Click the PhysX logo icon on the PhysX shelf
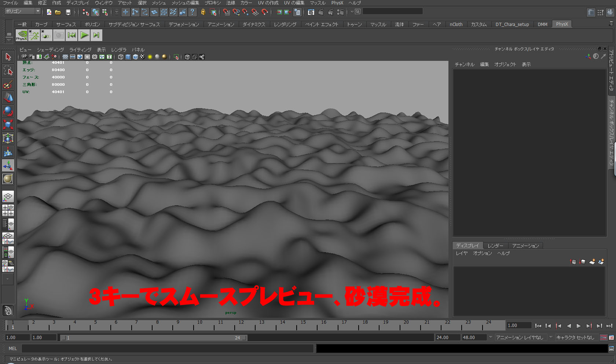616x364 pixels. point(21,35)
